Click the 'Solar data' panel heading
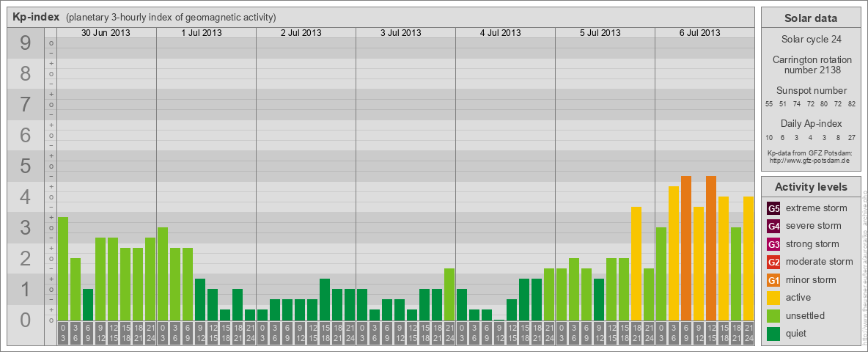 click(x=811, y=18)
